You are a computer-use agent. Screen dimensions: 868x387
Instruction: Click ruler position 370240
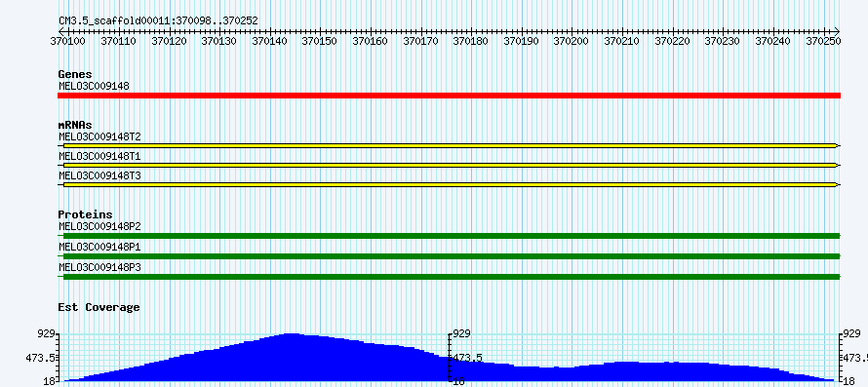(773, 41)
